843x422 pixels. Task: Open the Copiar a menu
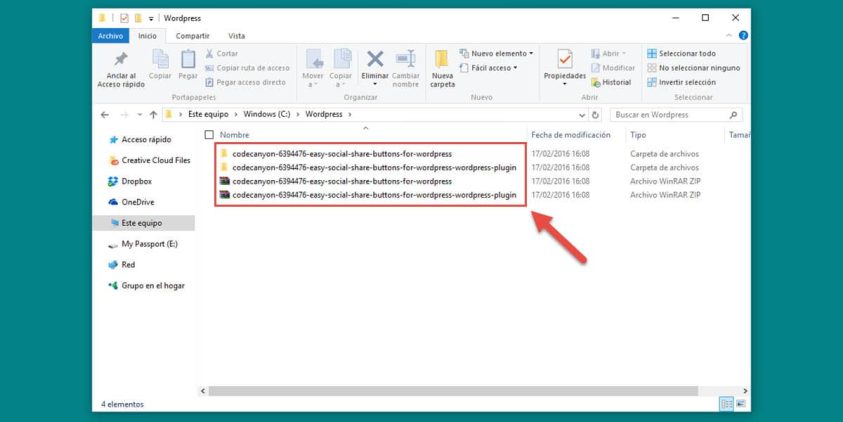point(340,69)
